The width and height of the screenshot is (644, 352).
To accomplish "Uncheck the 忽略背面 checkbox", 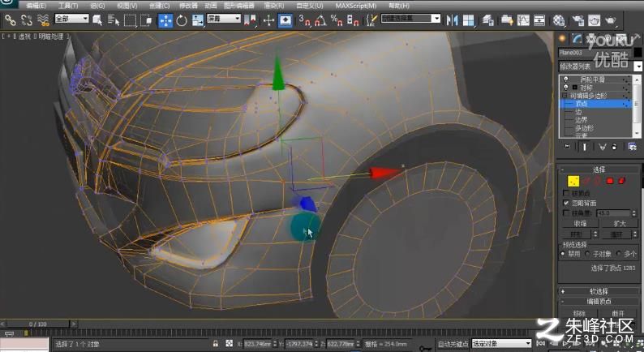I will (566, 203).
